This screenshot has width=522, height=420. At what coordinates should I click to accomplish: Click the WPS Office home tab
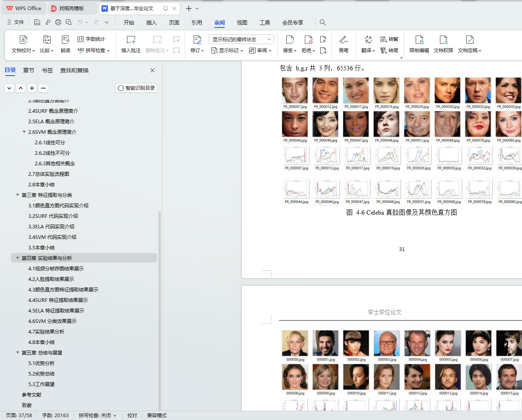pos(24,8)
